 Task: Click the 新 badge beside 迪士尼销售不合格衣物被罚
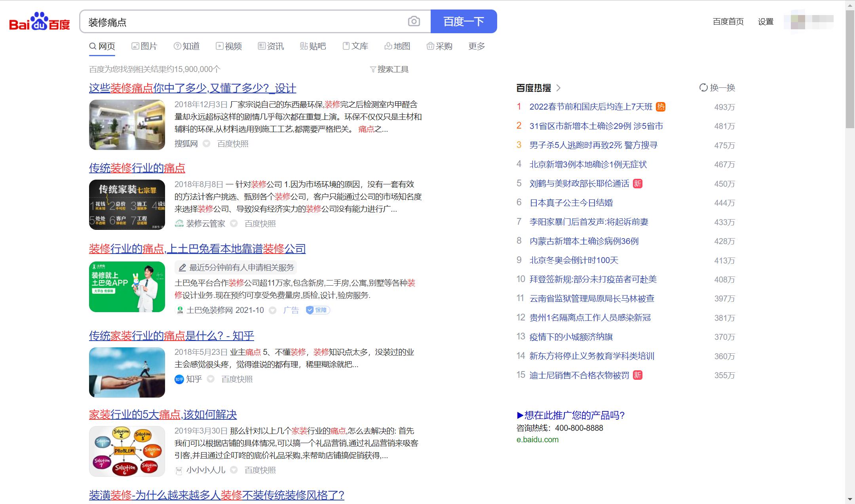(x=637, y=375)
